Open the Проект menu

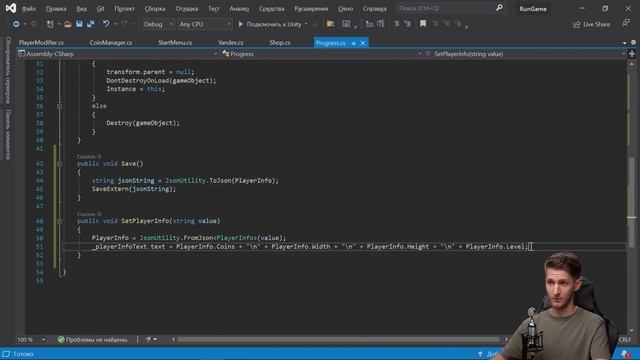124,9
